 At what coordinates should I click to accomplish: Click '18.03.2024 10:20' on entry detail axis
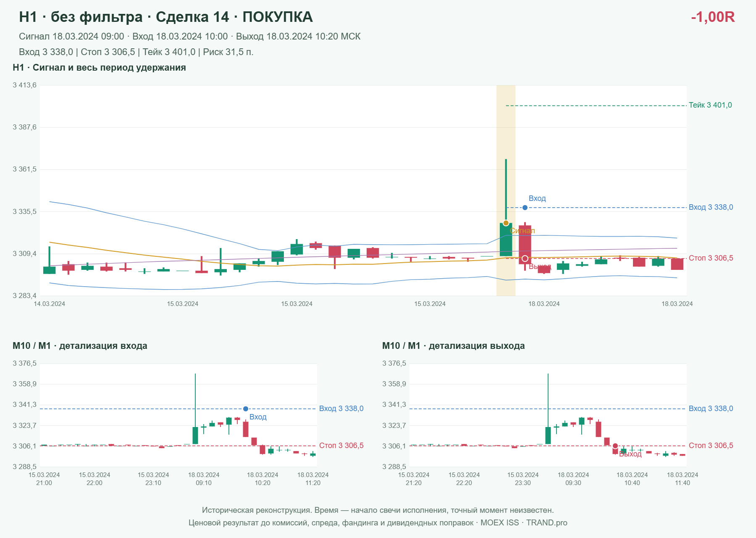[262, 479]
